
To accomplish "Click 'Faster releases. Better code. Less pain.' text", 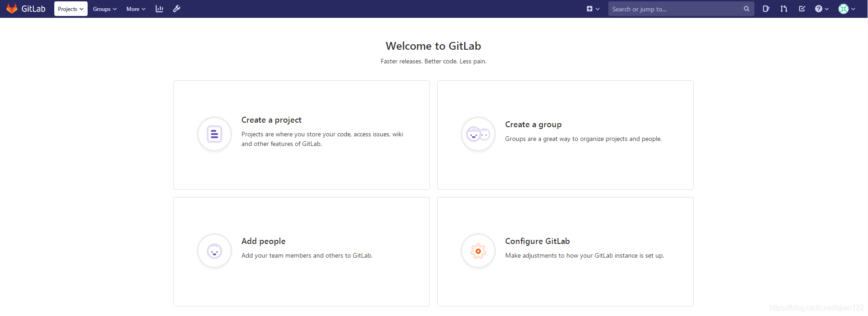I will click(x=434, y=61).
